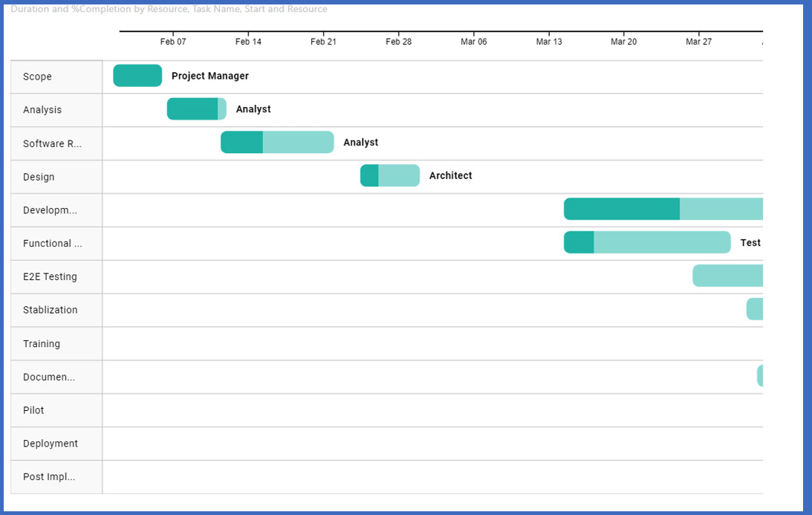This screenshot has width=812, height=515.
Task: Click the Architect resource label
Action: [x=450, y=176]
